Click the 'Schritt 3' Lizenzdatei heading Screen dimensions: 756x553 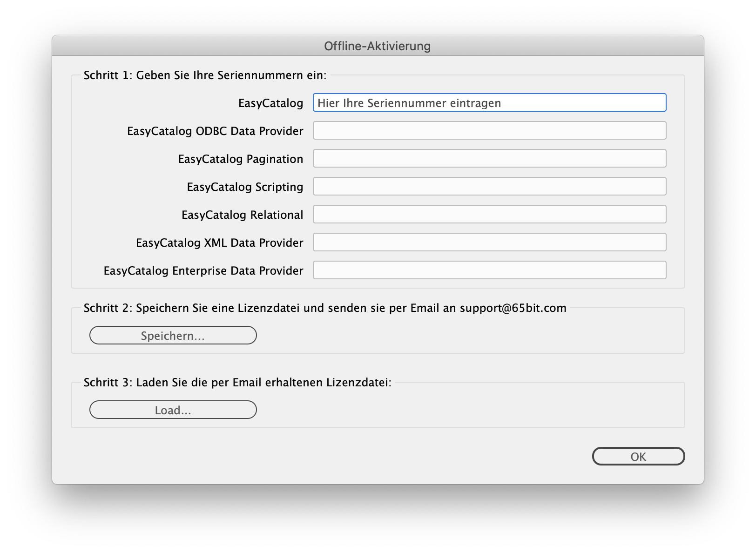click(237, 383)
